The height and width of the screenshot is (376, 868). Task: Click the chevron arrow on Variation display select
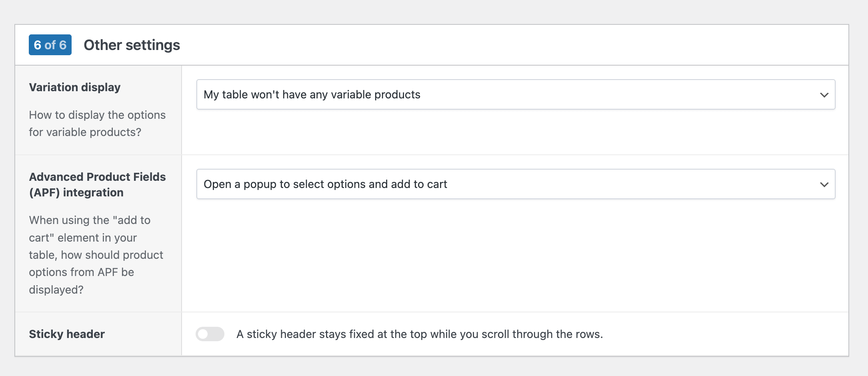coord(824,95)
